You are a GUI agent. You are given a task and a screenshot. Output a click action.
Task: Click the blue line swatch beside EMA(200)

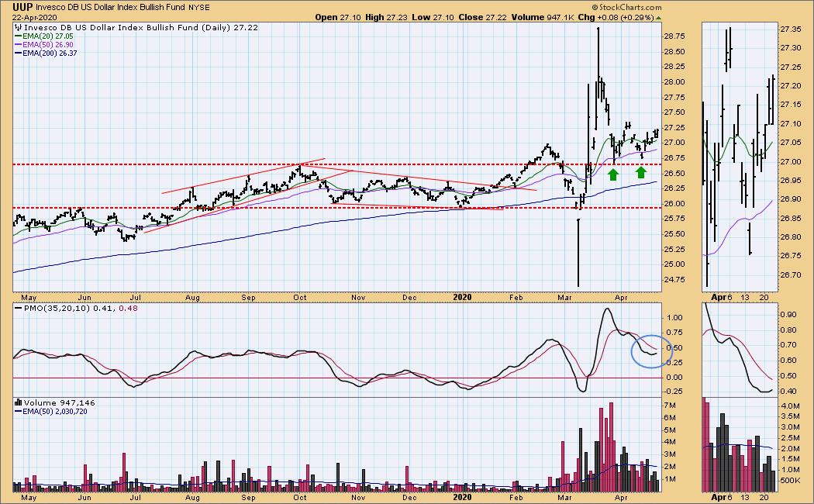click(x=18, y=53)
